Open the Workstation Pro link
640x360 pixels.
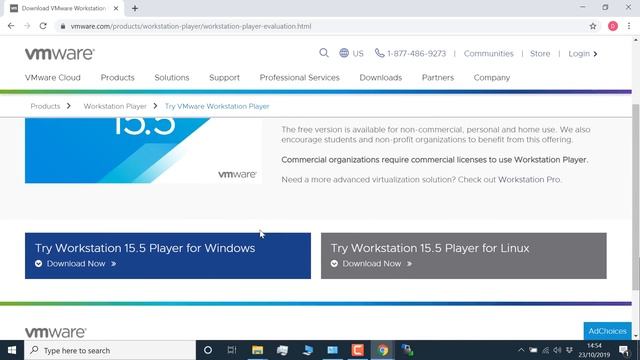529,180
